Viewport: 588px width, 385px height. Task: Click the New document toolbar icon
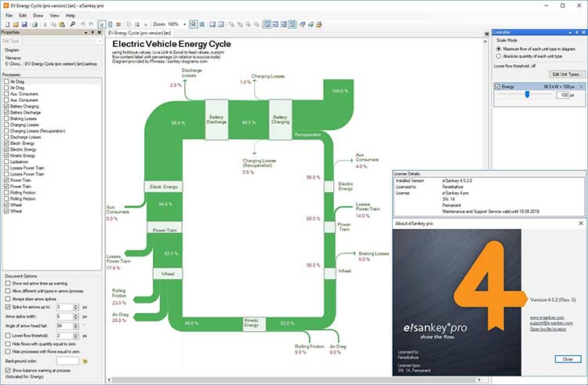[x=6, y=24]
